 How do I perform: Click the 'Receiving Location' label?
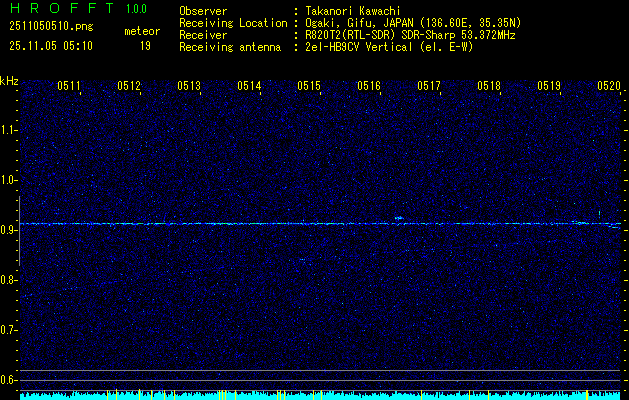coord(233,23)
